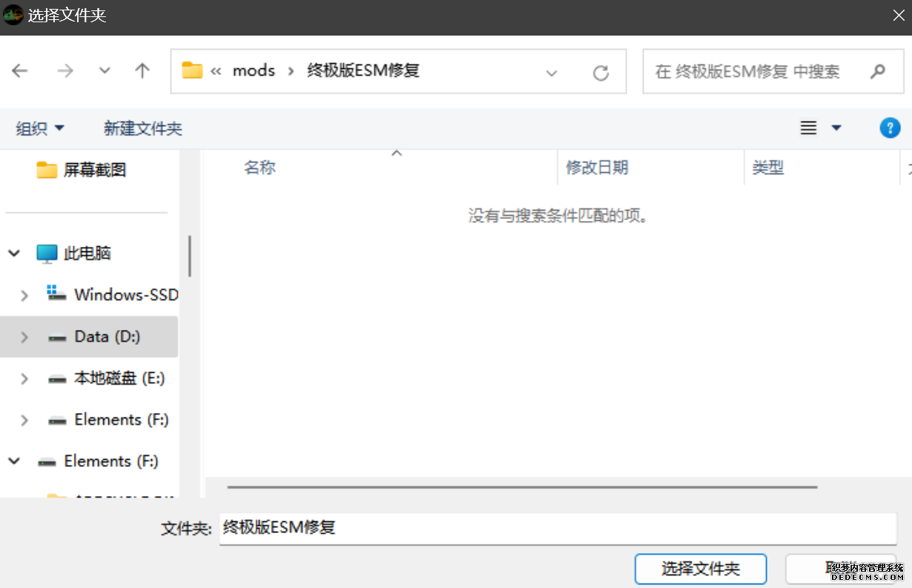The height and width of the screenshot is (588, 912).
Task: Click the Forward navigation arrow
Action: point(65,70)
